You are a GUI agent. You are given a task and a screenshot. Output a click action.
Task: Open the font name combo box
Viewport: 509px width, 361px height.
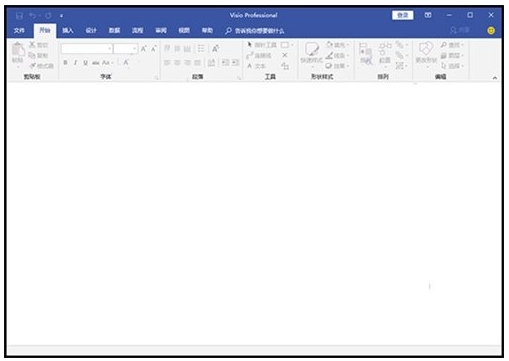tap(86, 49)
